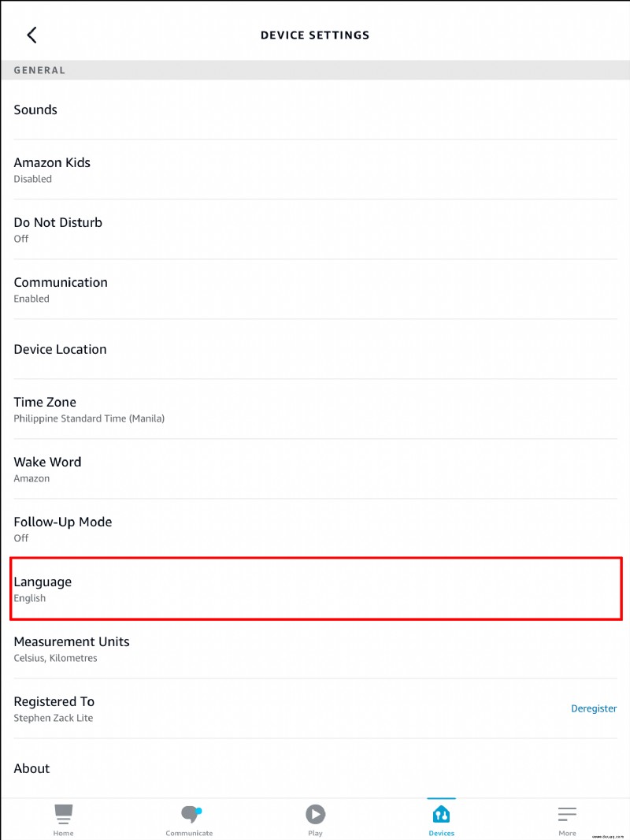Click the Deregister link
The image size is (630, 840).
pyautogui.click(x=594, y=708)
